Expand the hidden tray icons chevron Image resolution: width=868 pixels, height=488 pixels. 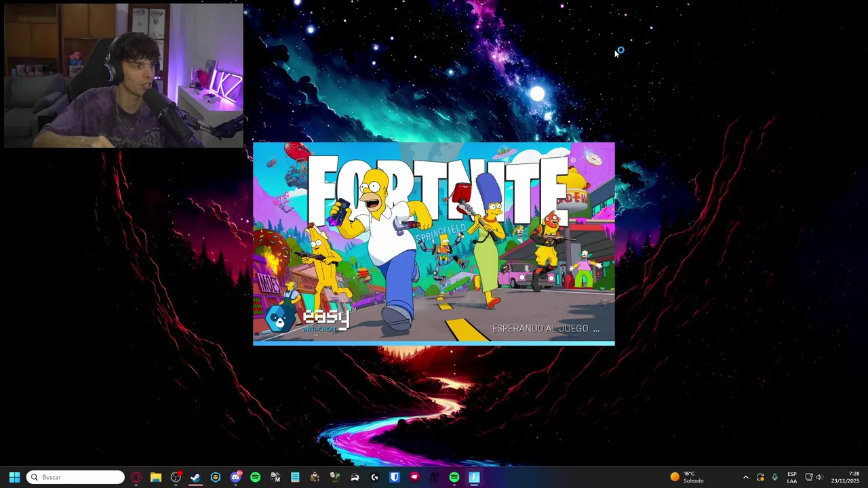(x=745, y=477)
